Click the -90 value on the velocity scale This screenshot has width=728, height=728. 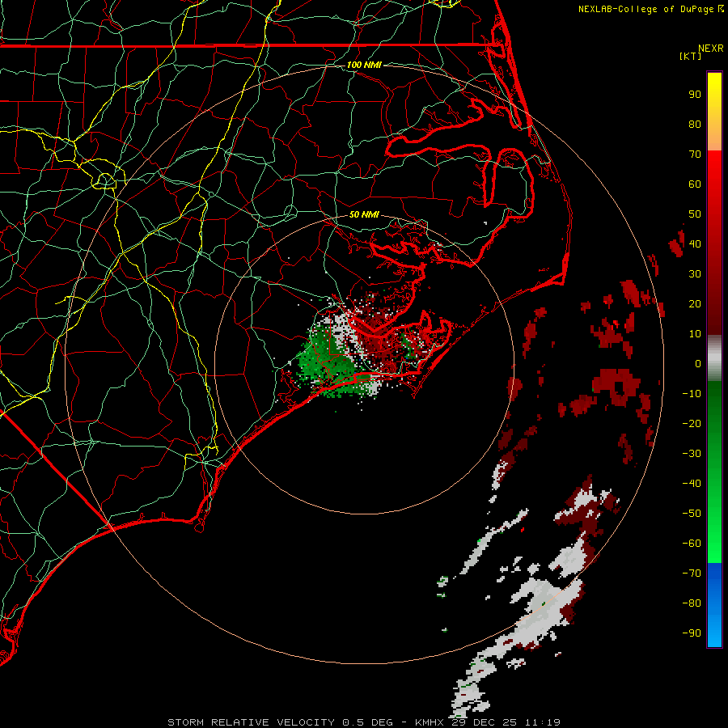click(x=692, y=633)
